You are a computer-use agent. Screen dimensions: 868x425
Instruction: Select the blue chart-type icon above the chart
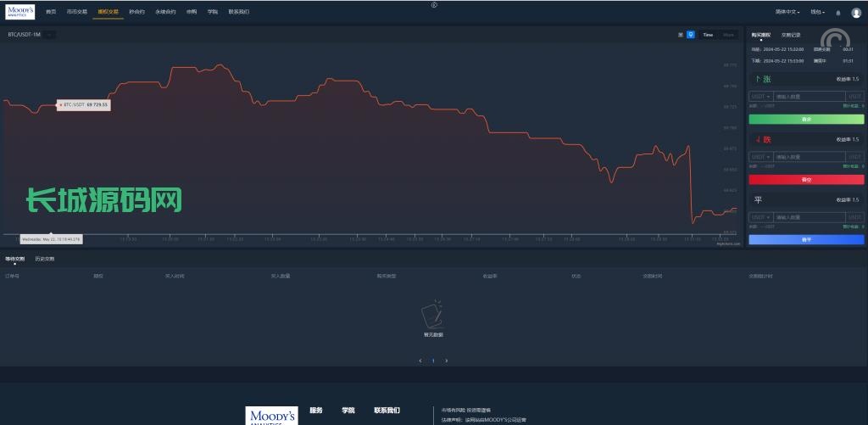691,35
